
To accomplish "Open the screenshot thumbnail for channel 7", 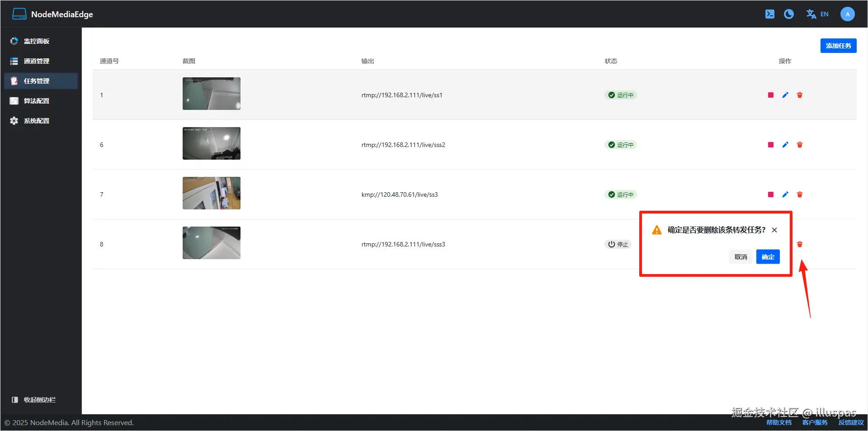I will (x=212, y=193).
